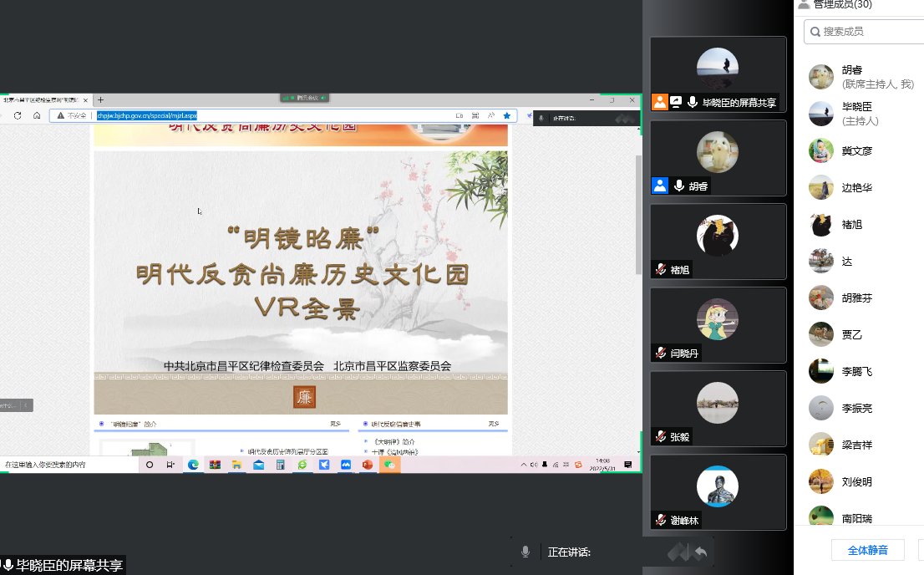Click the read aloud icon in address bar
Screen dimensions: 924x575
[x=491, y=115]
